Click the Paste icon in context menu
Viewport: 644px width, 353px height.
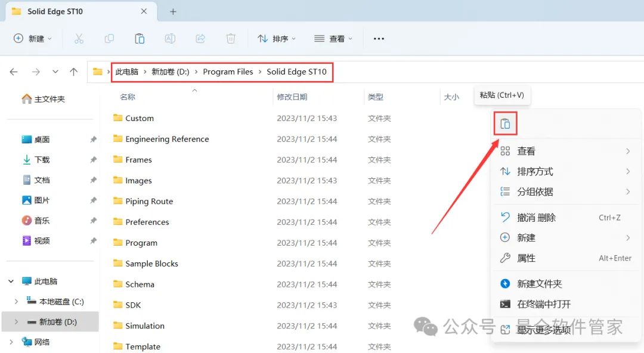click(x=505, y=123)
